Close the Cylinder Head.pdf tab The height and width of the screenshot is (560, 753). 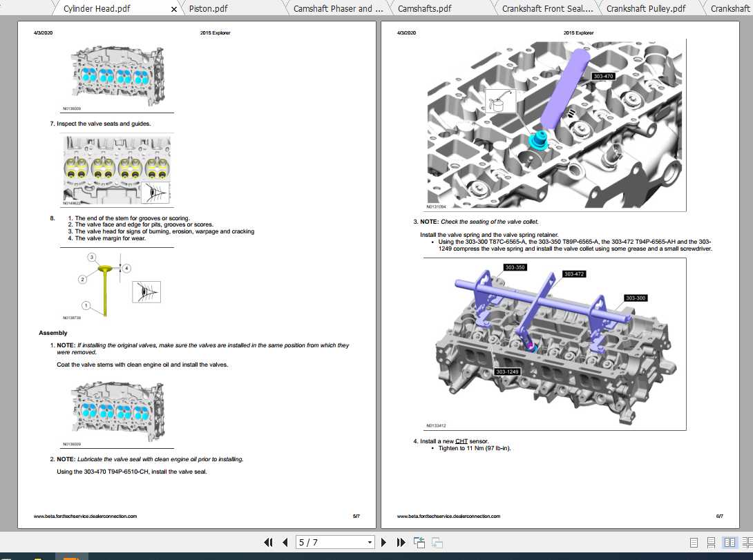[173, 9]
